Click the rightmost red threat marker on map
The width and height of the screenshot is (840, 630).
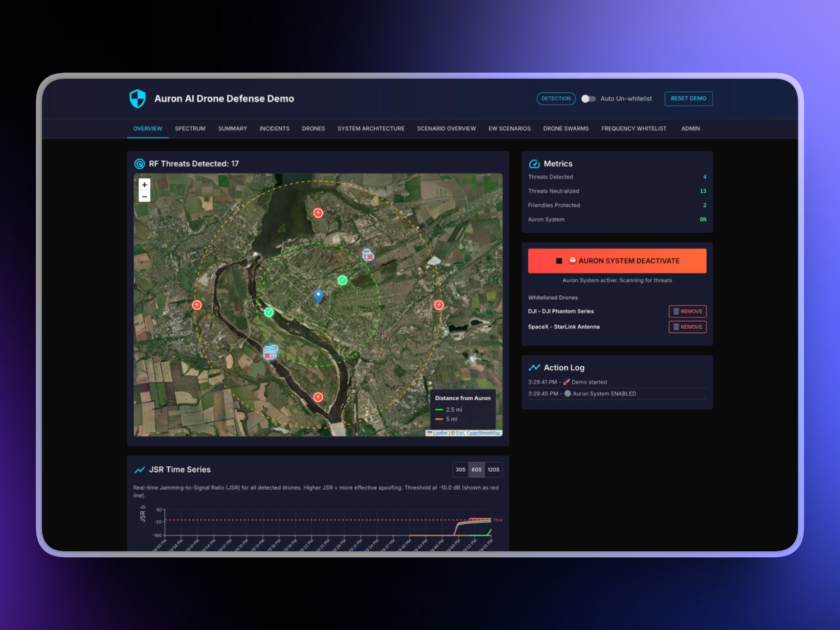tap(439, 304)
